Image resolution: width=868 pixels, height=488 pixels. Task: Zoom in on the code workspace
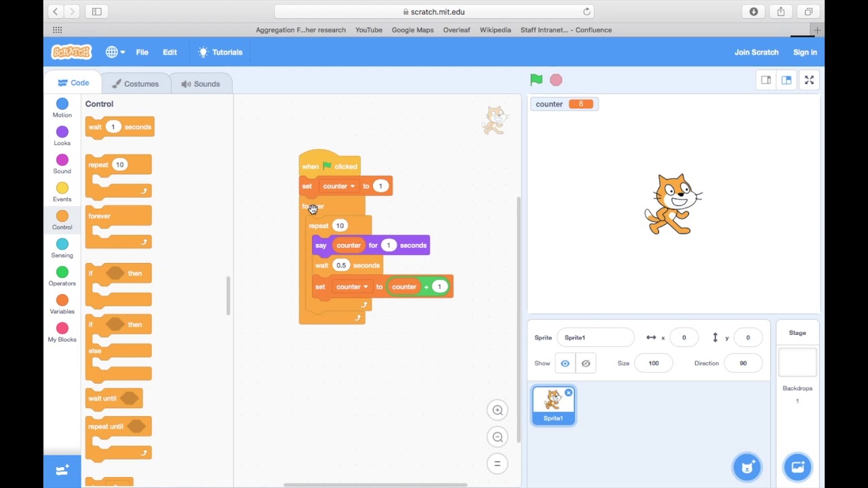(498, 410)
